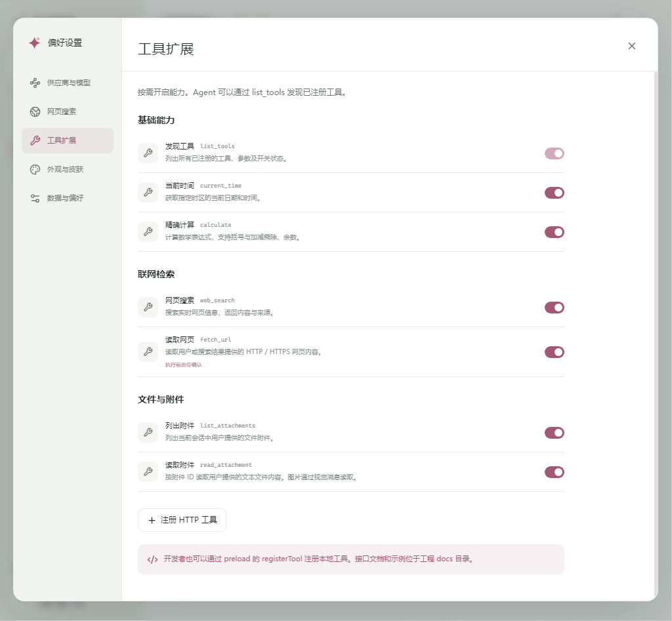Click the current_time identifier text

(220, 186)
